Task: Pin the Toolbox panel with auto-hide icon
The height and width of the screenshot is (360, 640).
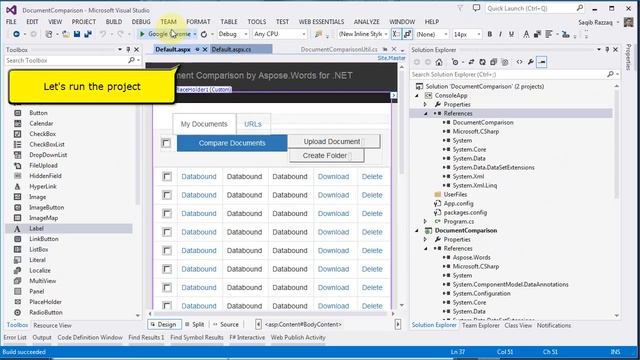Action: (128, 49)
